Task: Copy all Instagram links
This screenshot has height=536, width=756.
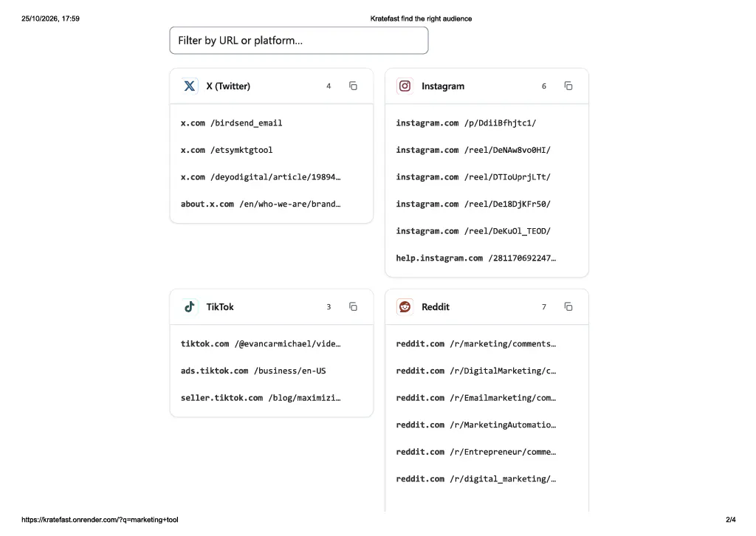Action: point(568,86)
